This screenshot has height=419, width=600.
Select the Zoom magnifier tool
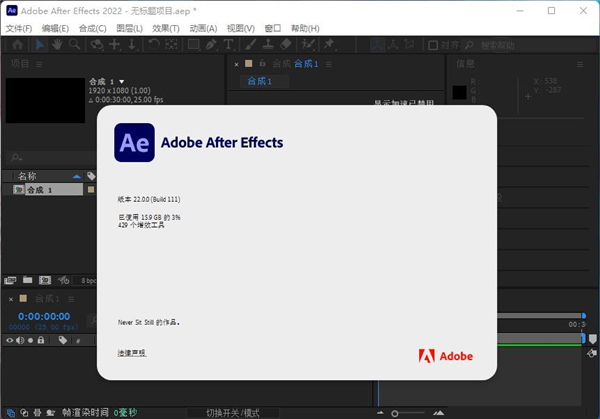(75, 45)
